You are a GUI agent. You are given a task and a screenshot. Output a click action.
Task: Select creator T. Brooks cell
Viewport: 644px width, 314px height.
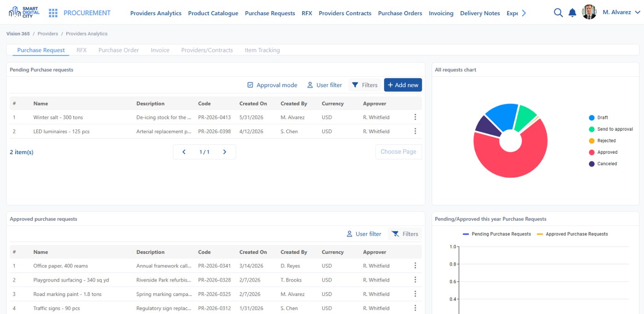click(291, 280)
